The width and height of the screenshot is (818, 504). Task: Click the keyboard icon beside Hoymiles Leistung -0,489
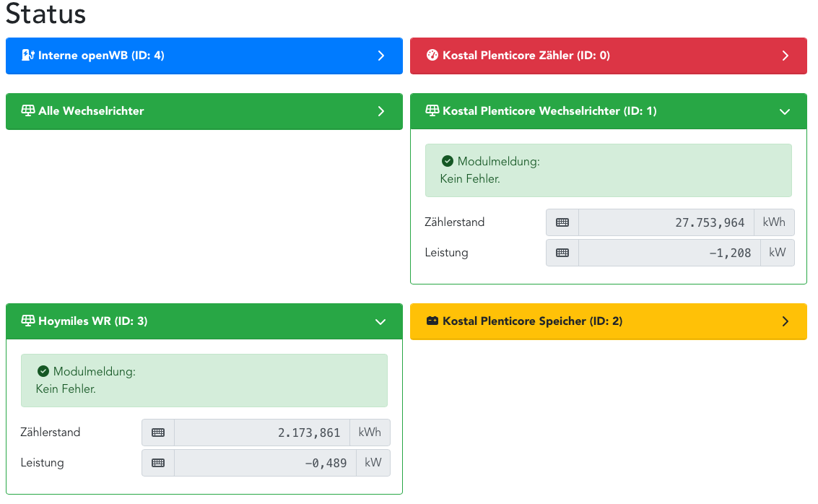(x=158, y=463)
